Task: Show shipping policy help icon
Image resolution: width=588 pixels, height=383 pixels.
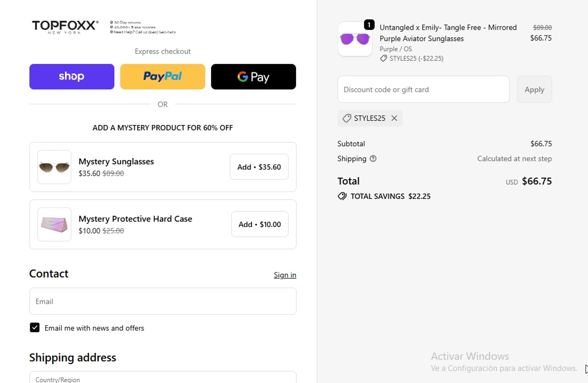Action: [x=373, y=158]
